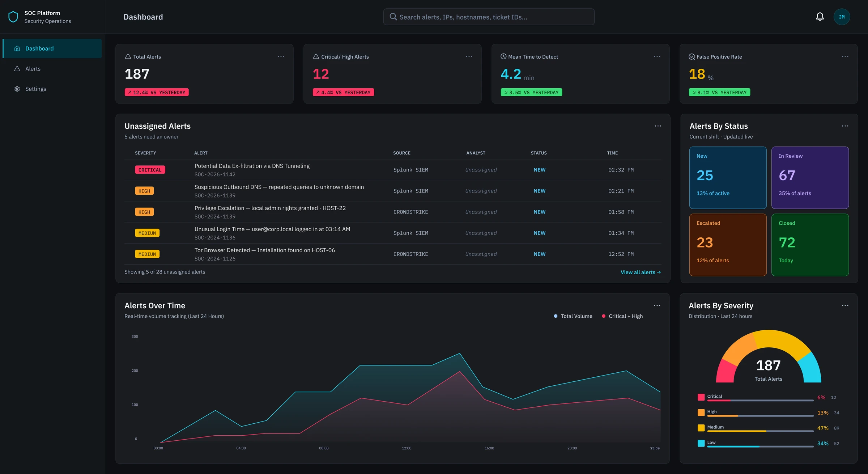Open the Critical/High Alerts card options menu
Viewport: 868px width, 474px height.
469,56
